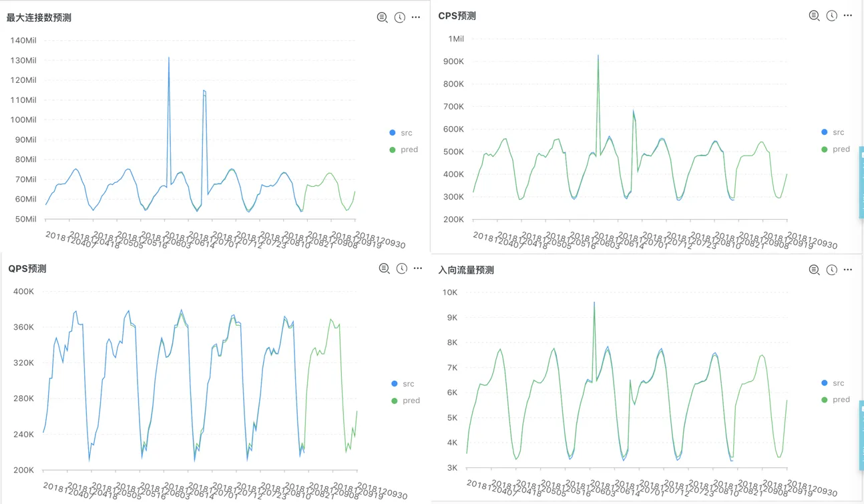Viewport: 864px width, 504px height.
Task: Click the 3K y-axis label
Action: (452, 468)
